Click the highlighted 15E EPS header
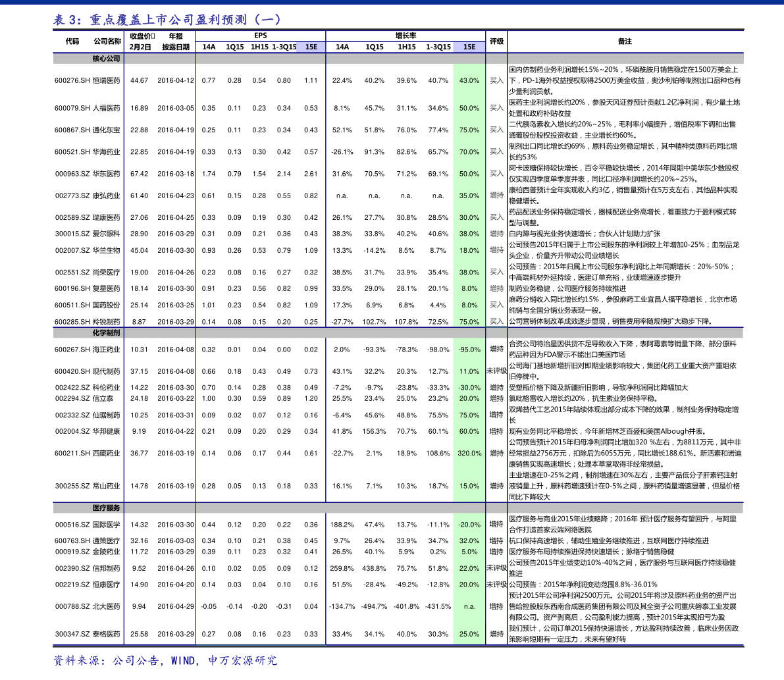This screenshot has width=784, height=680. click(x=311, y=47)
